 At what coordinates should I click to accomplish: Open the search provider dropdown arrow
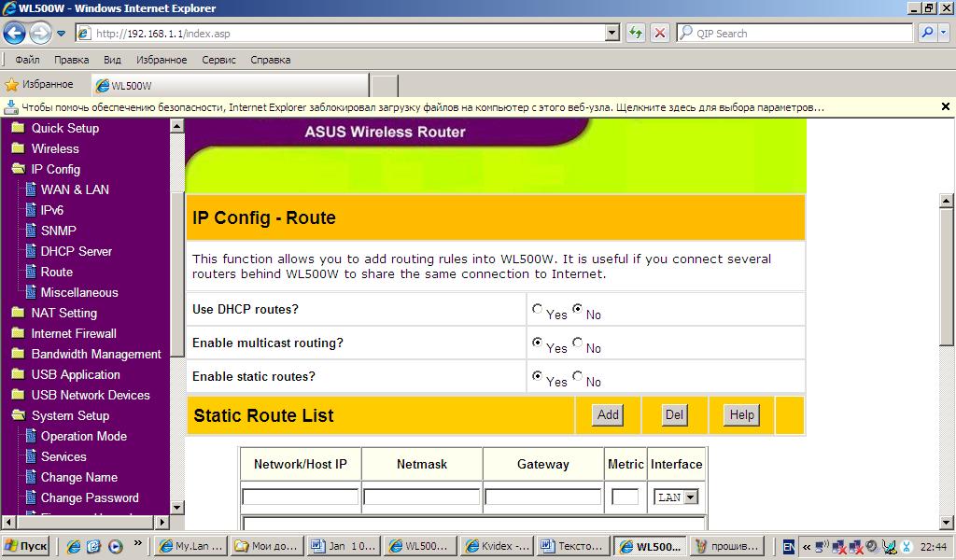pyautogui.click(x=944, y=33)
